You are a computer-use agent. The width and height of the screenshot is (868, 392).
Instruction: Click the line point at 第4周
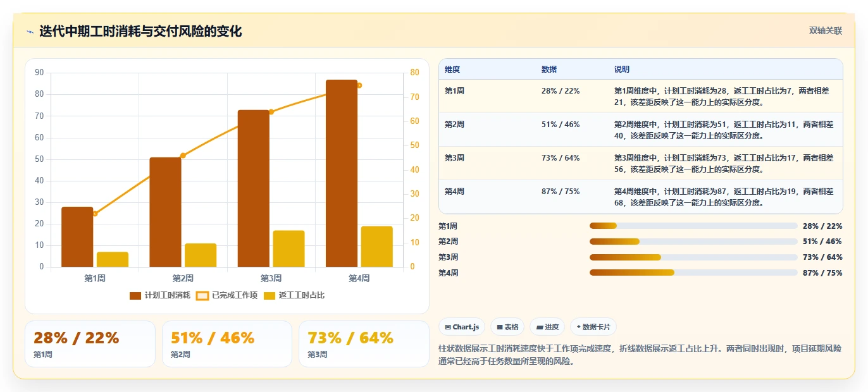point(359,85)
